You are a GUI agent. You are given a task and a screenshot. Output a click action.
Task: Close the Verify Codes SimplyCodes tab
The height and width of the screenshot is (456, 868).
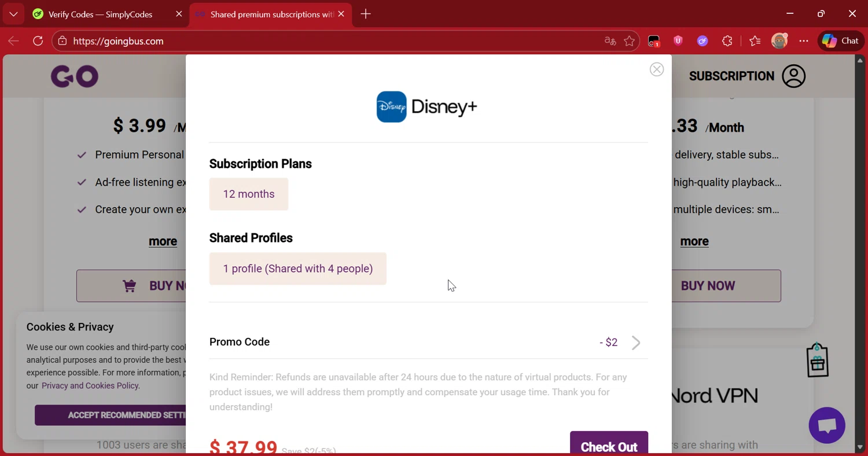click(179, 14)
